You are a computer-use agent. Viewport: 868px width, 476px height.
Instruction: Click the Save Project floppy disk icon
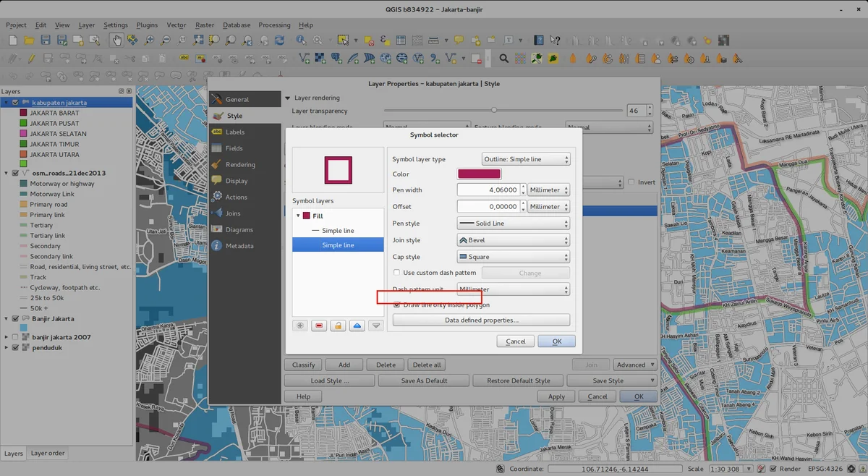(x=46, y=41)
